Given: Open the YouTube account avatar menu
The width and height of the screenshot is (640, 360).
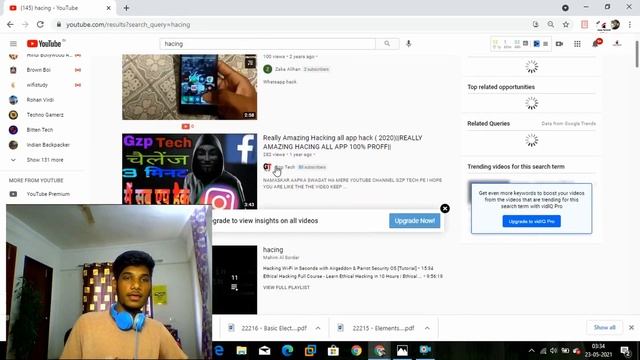Looking at the screenshot, I should (x=617, y=43).
